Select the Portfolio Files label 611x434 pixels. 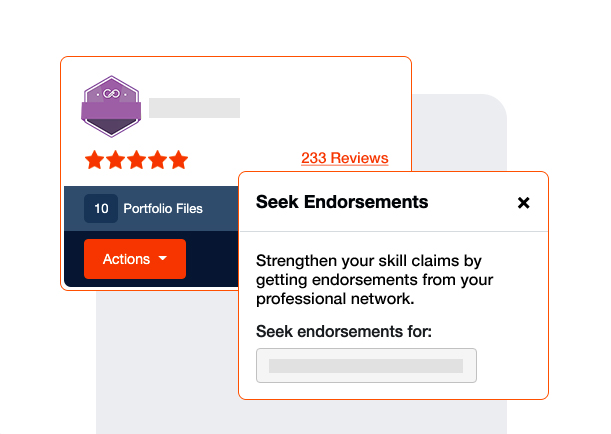(163, 209)
